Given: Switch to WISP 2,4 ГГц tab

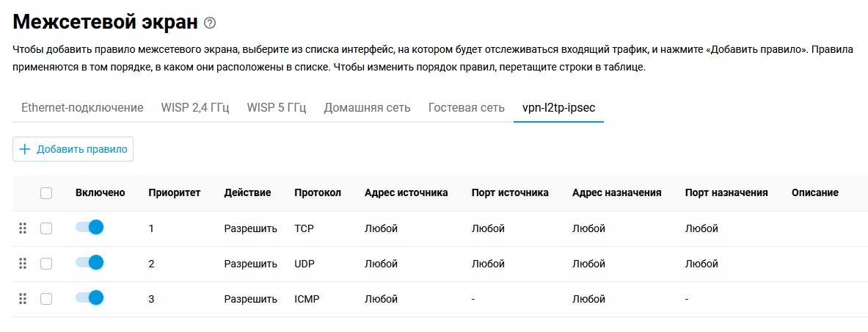Looking at the screenshot, I should pos(195,107).
